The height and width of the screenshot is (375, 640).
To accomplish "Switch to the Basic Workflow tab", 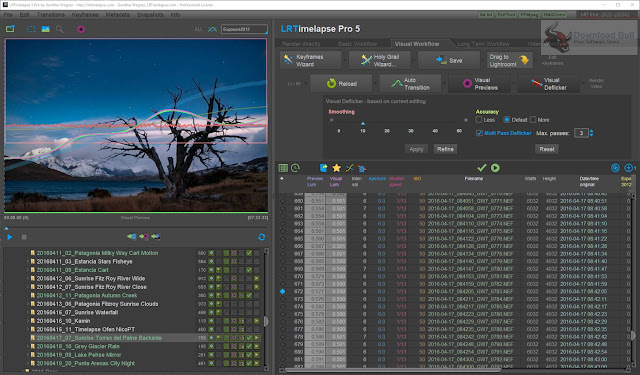I will (357, 44).
